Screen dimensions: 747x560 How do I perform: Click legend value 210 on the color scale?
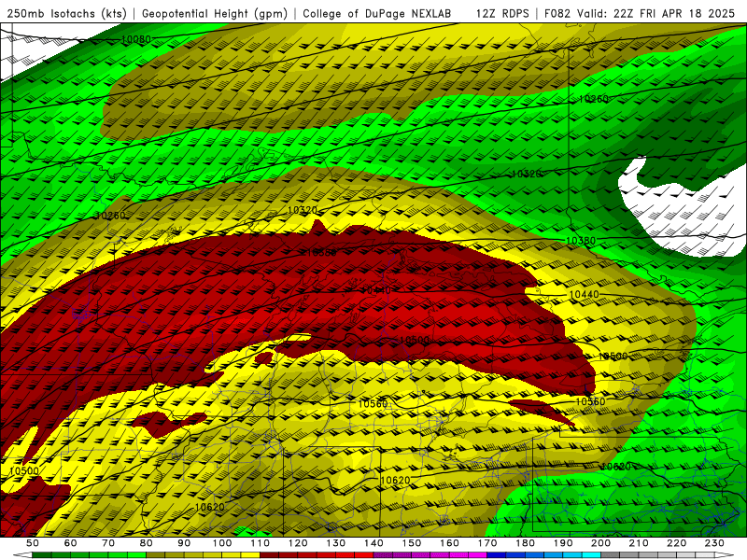[x=639, y=543]
